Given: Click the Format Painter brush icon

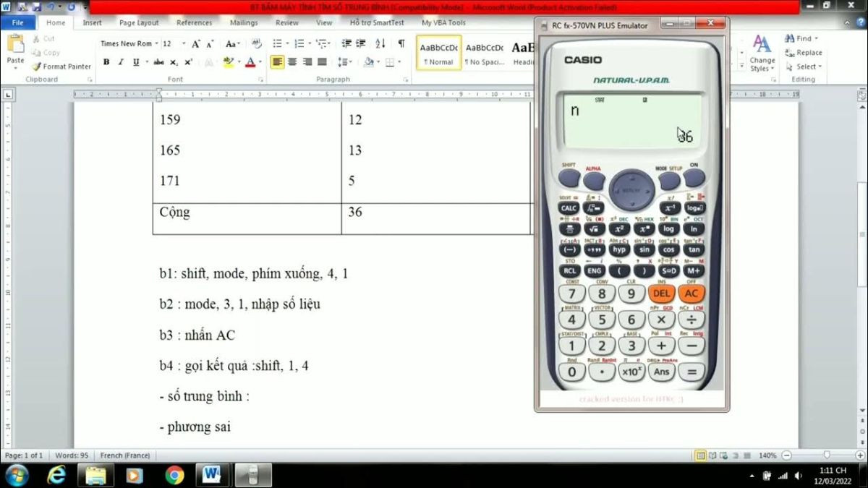Looking at the screenshot, I should 36,67.
